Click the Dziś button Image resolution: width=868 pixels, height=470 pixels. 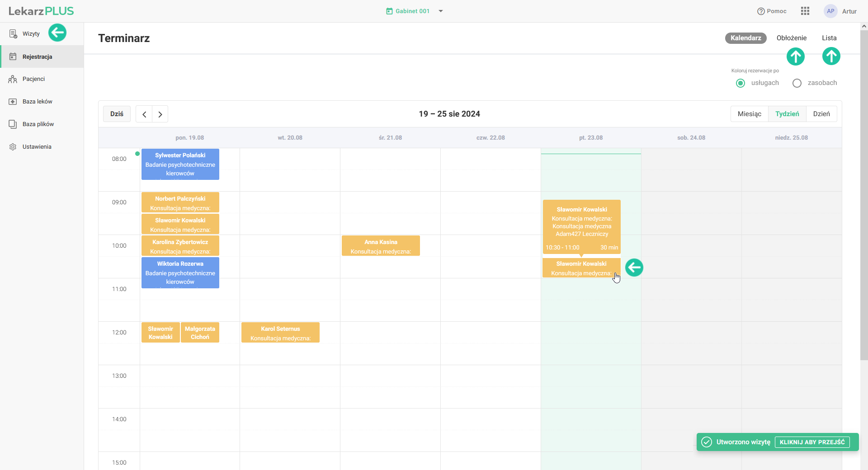tap(117, 114)
